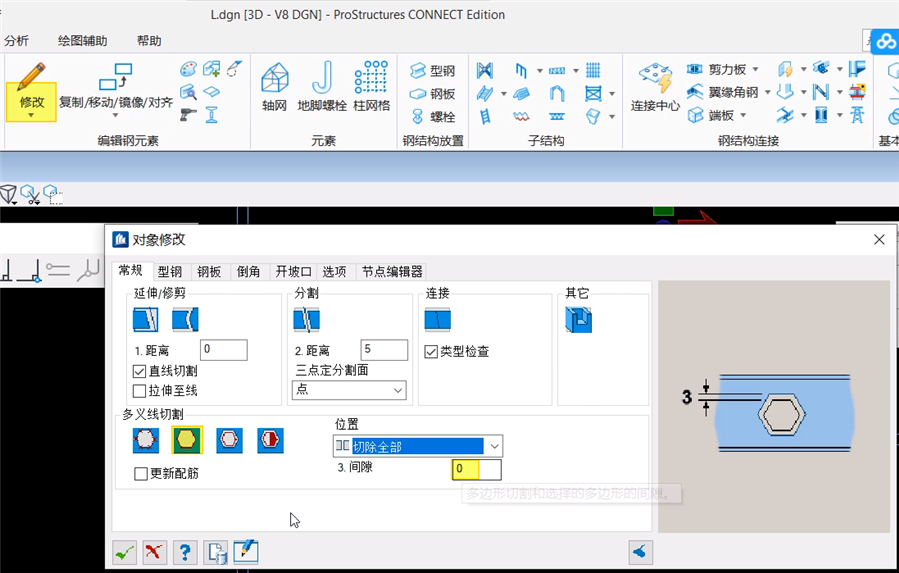
Task: Click the blue arrow button at dialog bottom-right
Action: click(640, 552)
